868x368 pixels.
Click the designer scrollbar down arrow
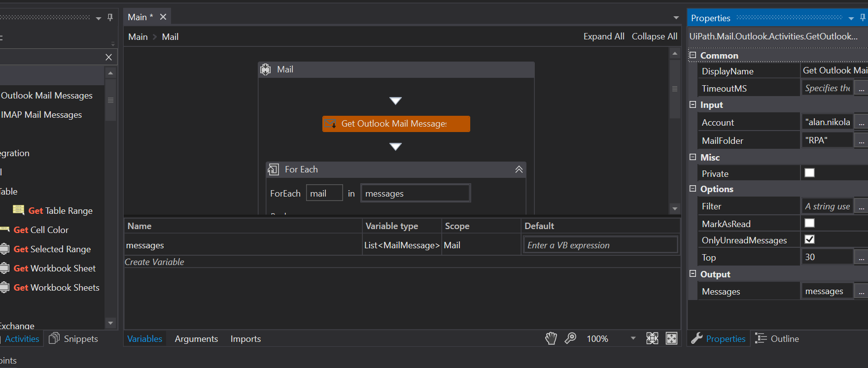tap(675, 208)
